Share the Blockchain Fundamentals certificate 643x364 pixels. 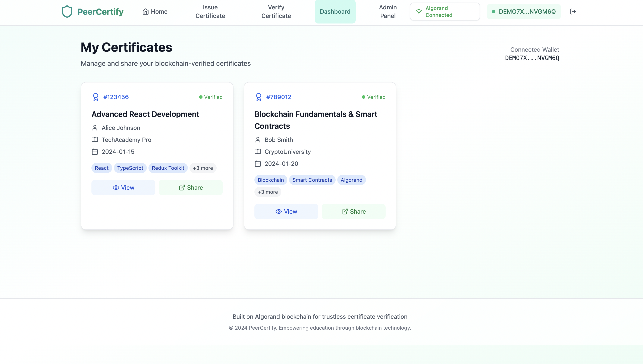354,211
